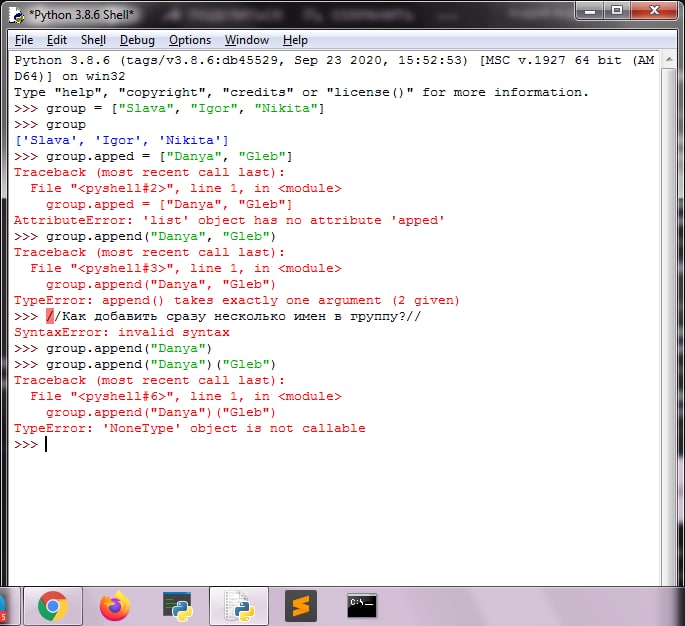Click the '>>> group.append("Danya")("Gleb")' input line

coord(145,364)
